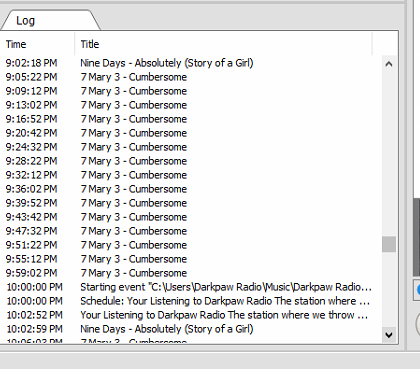
Task: Click the Time column header
Action: pyautogui.click(x=38, y=44)
